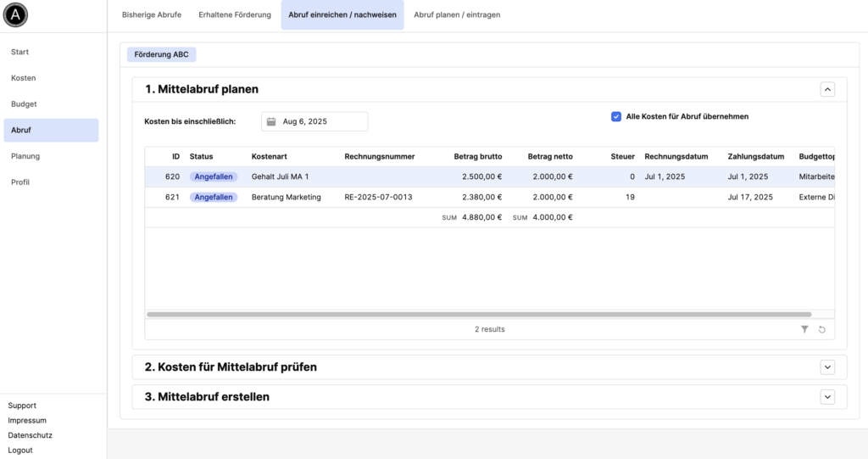Sort by 'Betrag brutto' column header

coord(478,156)
